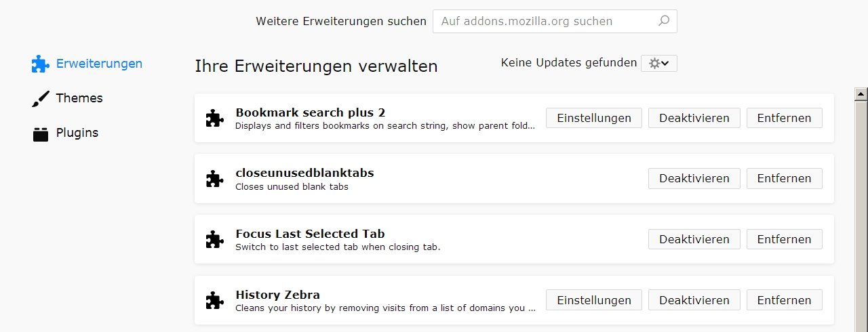Click Bookmark search plus 2 puzzle icon

(214, 118)
